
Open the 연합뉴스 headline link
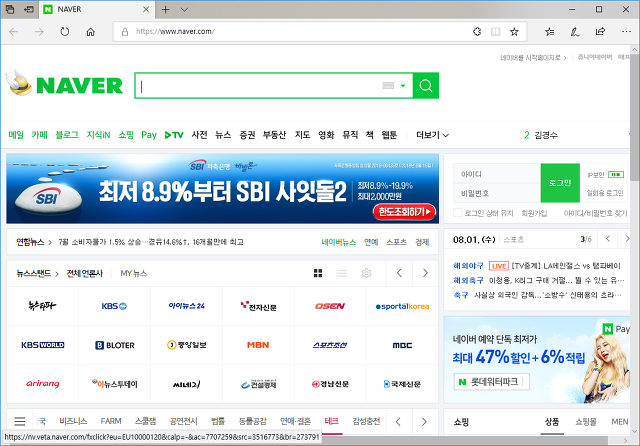click(x=151, y=242)
